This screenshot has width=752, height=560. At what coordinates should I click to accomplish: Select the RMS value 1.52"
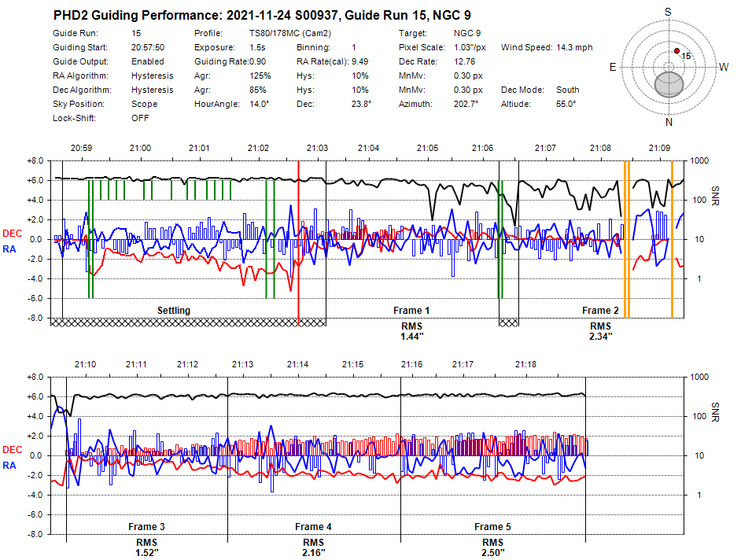(147, 553)
